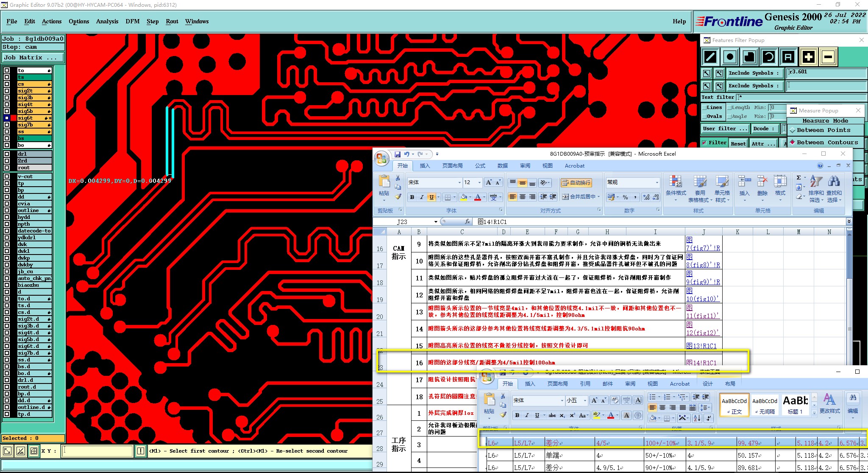Click the Job Matrix button
This screenshot has height=473, width=868.
click(33, 57)
